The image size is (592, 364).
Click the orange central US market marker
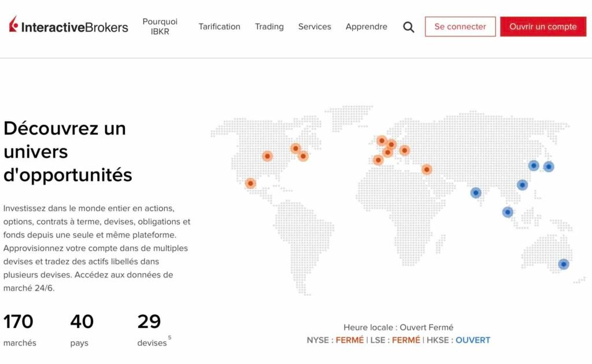coord(267,156)
